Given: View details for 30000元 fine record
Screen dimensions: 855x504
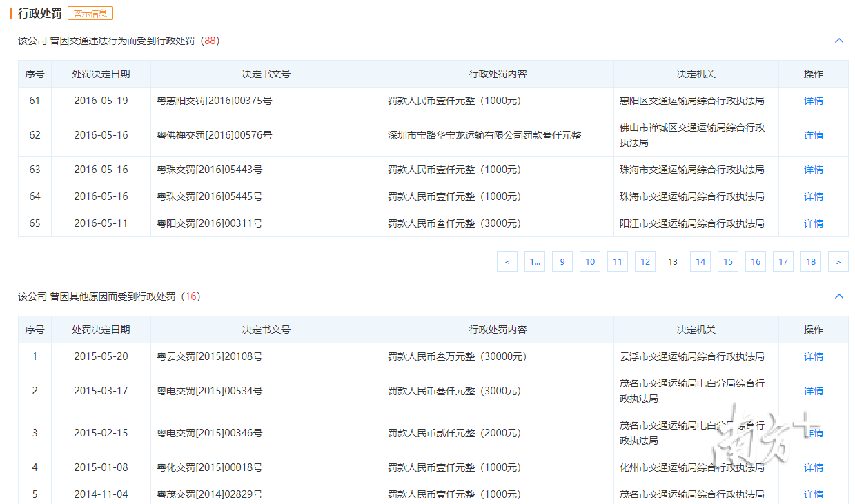Looking at the screenshot, I should 813,356.
